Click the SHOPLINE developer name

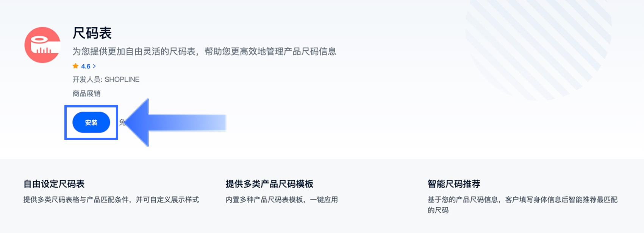122,79
